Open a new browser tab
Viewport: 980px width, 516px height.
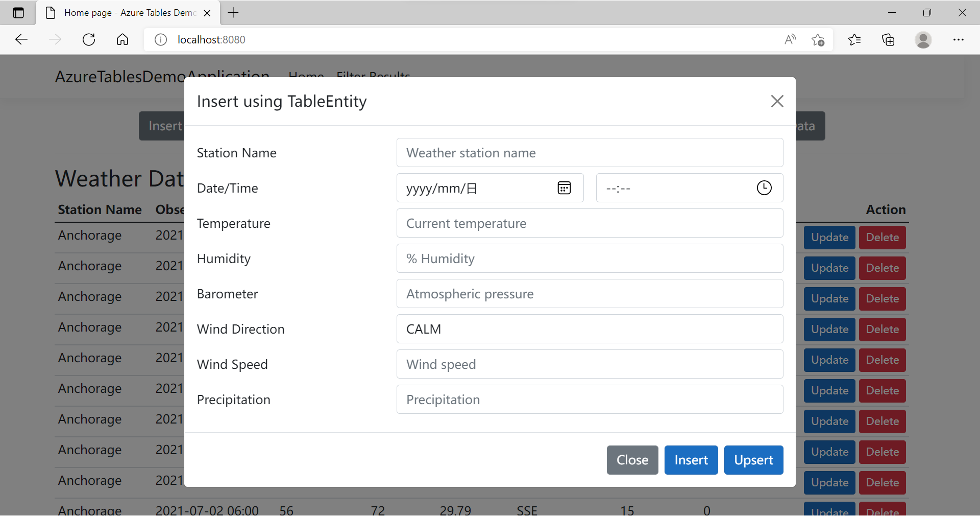tap(233, 13)
